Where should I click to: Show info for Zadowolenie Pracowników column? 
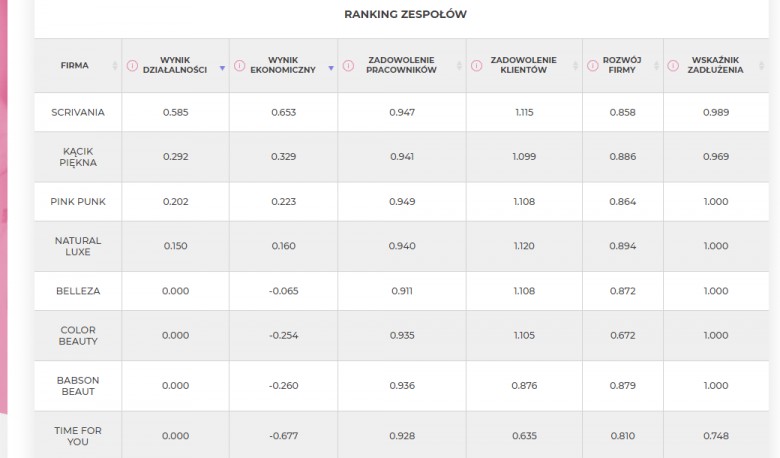click(x=348, y=66)
